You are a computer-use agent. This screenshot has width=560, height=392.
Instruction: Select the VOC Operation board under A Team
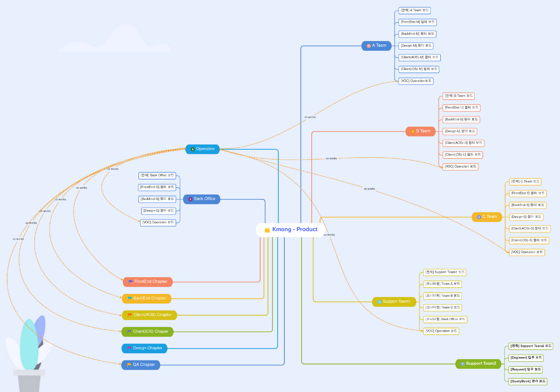tap(416, 81)
